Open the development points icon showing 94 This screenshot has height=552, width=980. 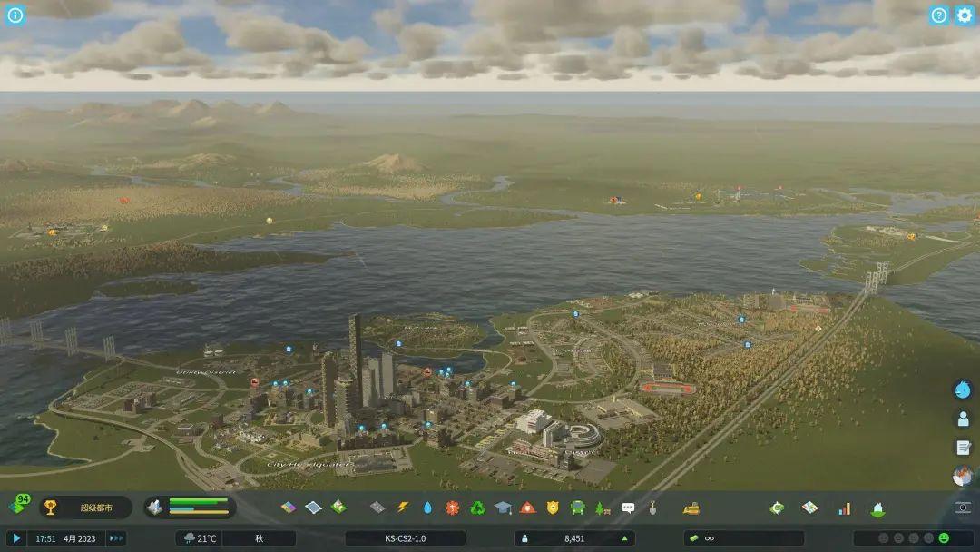point(19,505)
